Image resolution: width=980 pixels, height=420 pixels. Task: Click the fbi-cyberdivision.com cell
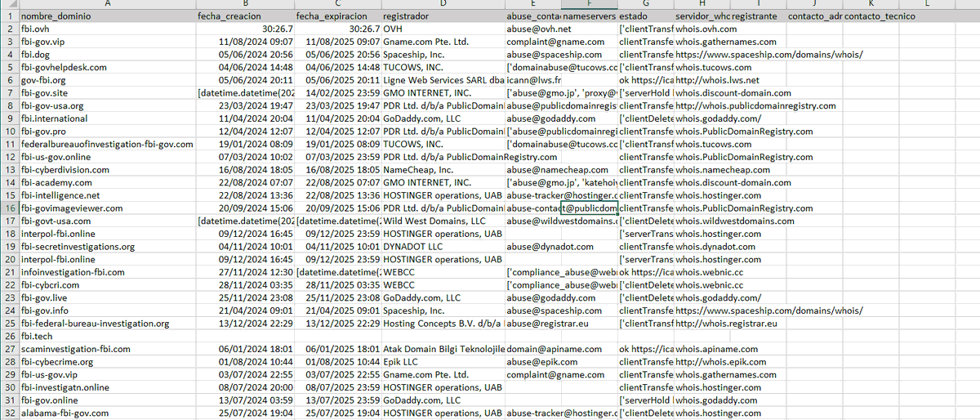[x=107, y=170]
